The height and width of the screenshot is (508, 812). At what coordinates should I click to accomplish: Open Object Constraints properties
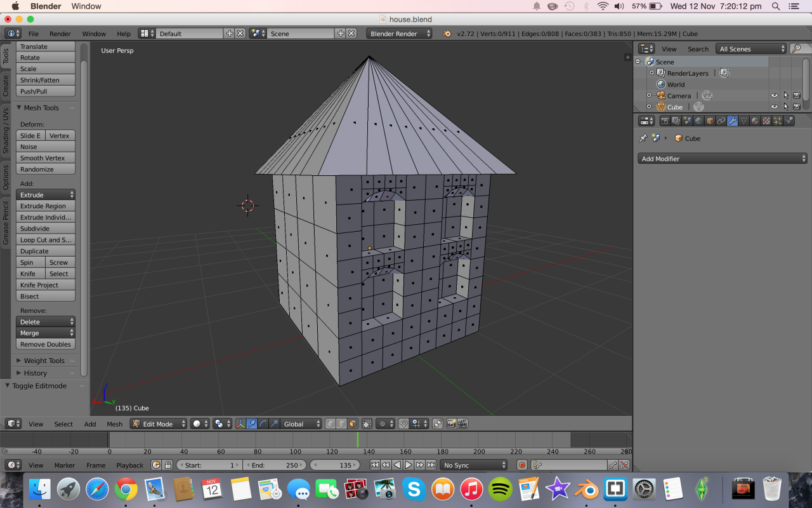[721, 120]
